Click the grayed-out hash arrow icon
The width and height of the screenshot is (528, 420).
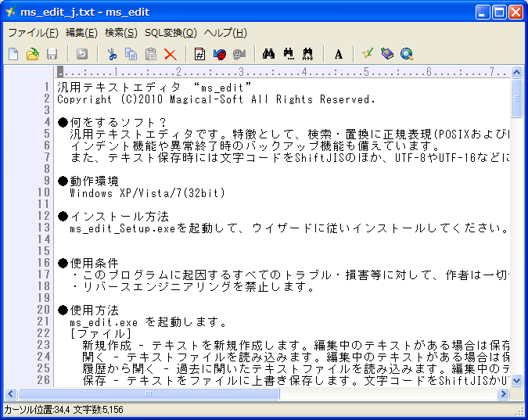(239, 54)
